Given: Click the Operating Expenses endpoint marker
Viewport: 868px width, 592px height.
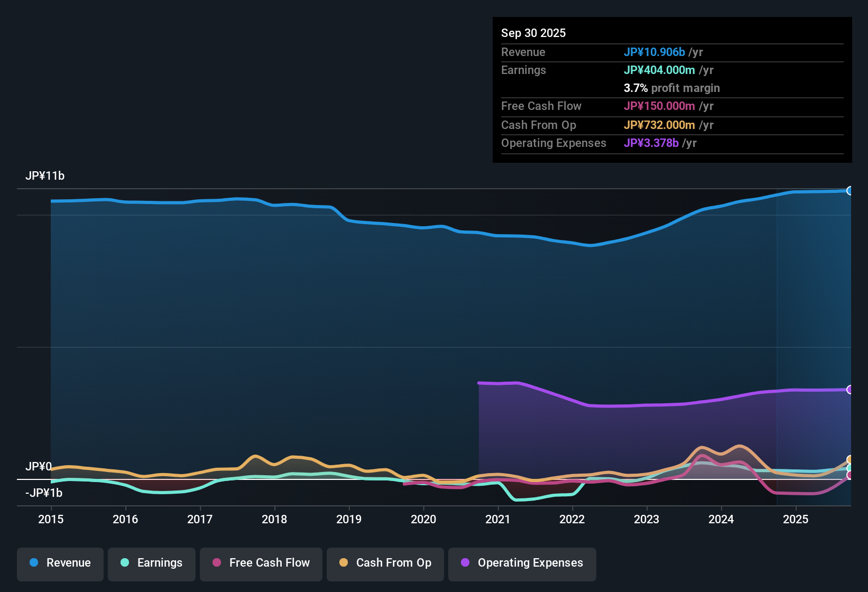Looking at the screenshot, I should tap(850, 390).
